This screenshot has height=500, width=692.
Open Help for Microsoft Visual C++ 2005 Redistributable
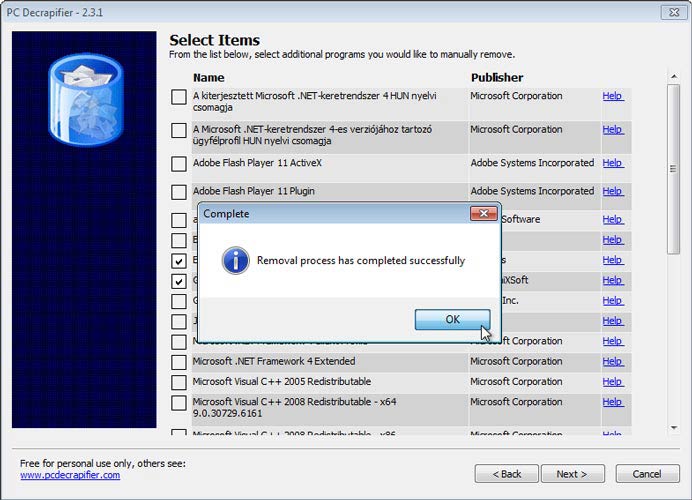(x=613, y=381)
